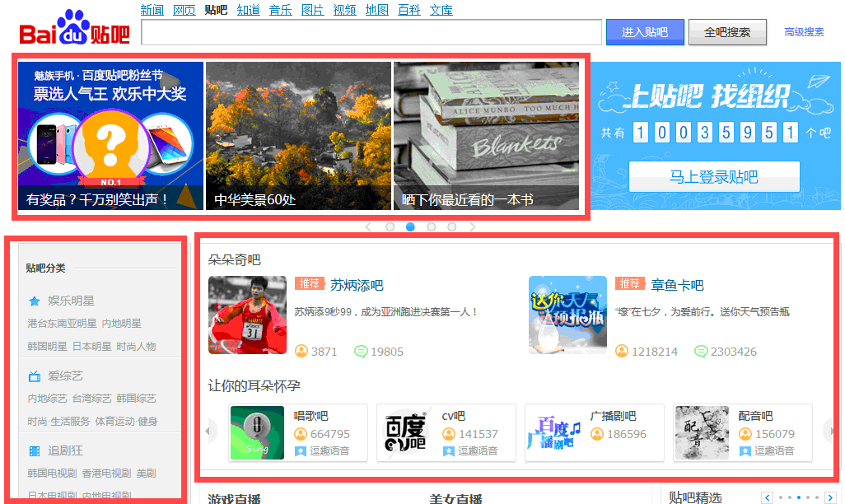
Task: Open the cv吧 logo icon
Action: pyautogui.click(x=406, y=433)
